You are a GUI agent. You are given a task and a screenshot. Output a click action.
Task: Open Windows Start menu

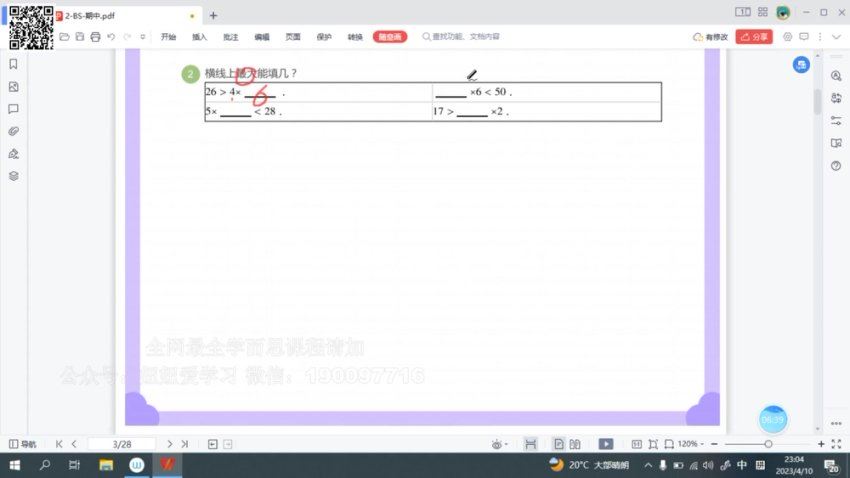pos(15,465)
